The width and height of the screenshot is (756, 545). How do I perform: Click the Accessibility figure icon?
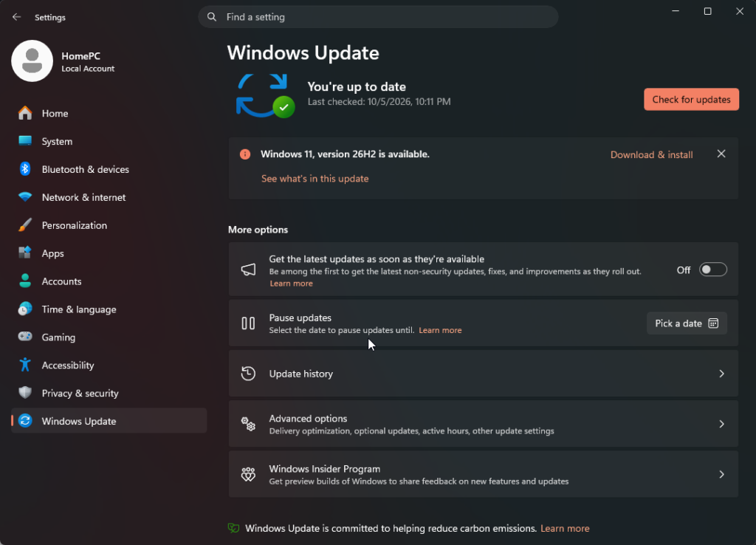click(25, 365)
